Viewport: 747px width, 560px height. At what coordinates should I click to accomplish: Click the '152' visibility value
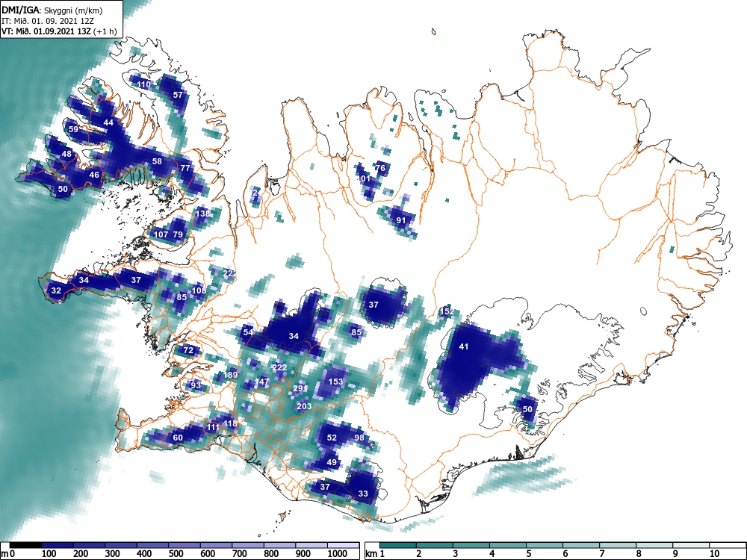pyautogui.click(x=447, y=311)
